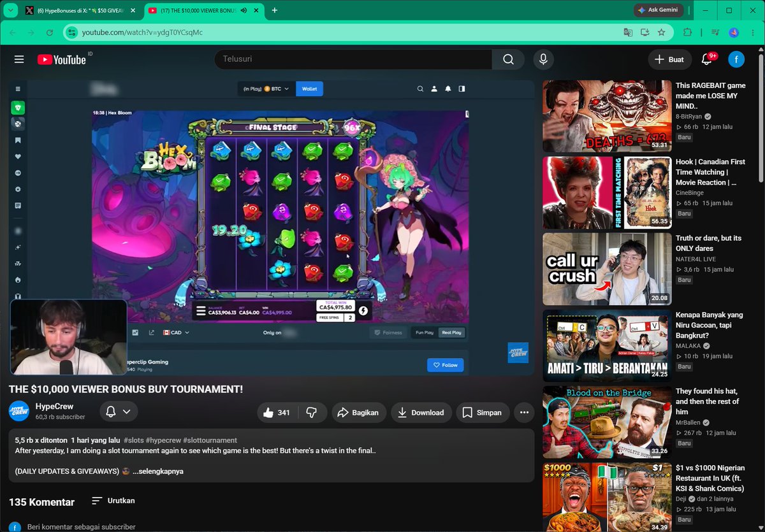Click the install app icon in address bar
765x532 pixels.
(645, 32)
